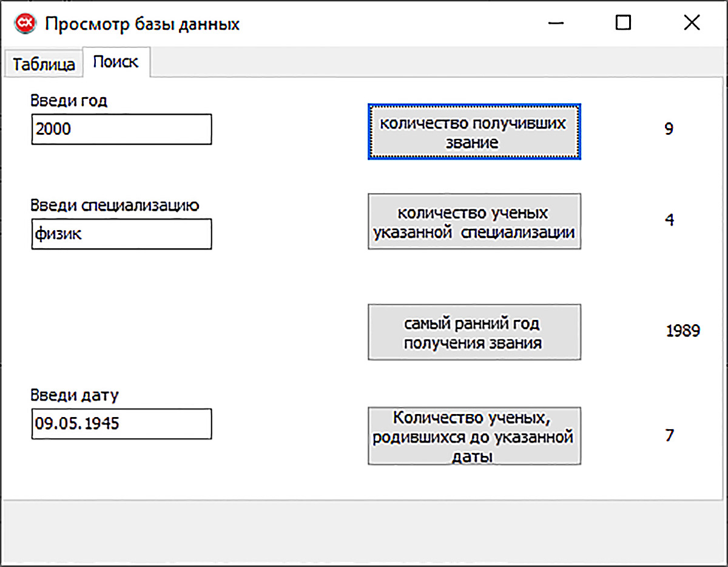Screen dimensions: 728x567
Task: Click the result value 1989
Action: [x=683, y=331]
